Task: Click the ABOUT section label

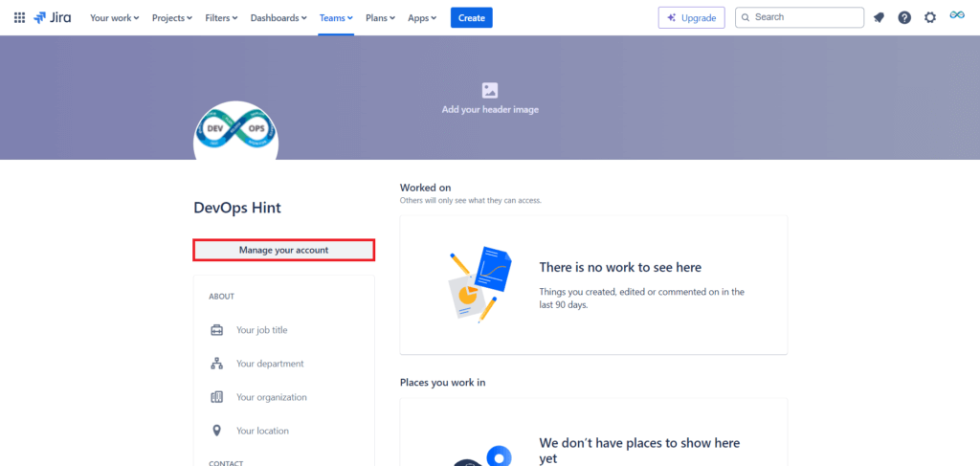Action: [221, 296]
